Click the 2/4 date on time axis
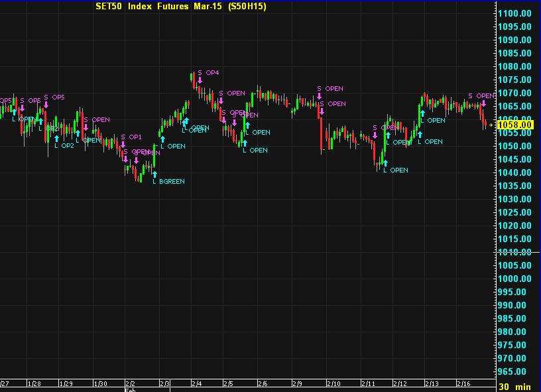Viewport: 541px width, 392px height. tap(197, 383)
